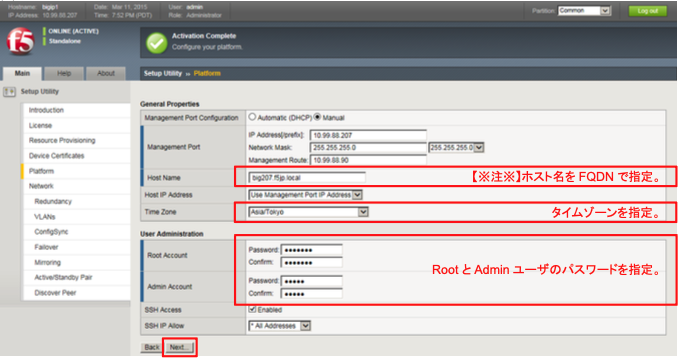This screenshot has height=361, width=684.
Task: Click the Admin Account Confirm field
Action: tap(311, 294)
